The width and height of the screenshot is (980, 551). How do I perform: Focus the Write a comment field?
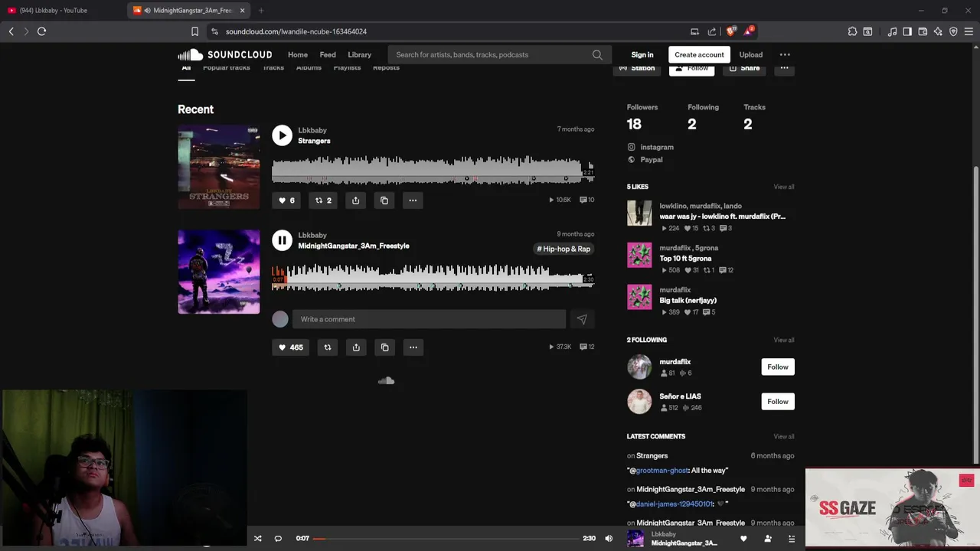(x=429, y=319)
